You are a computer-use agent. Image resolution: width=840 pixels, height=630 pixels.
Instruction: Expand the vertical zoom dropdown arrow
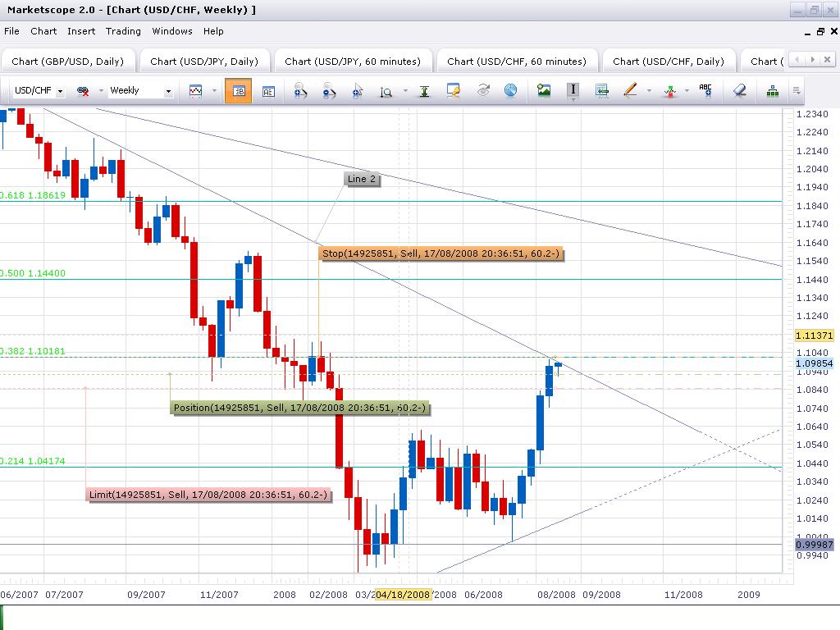pyautogui.click(x=405, y=91)
